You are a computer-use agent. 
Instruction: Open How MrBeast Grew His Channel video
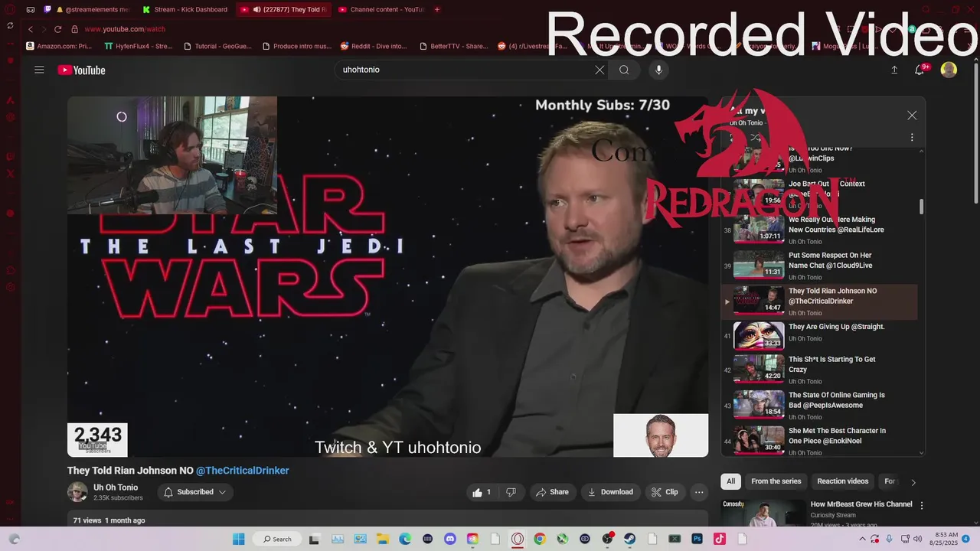point(861,504)
